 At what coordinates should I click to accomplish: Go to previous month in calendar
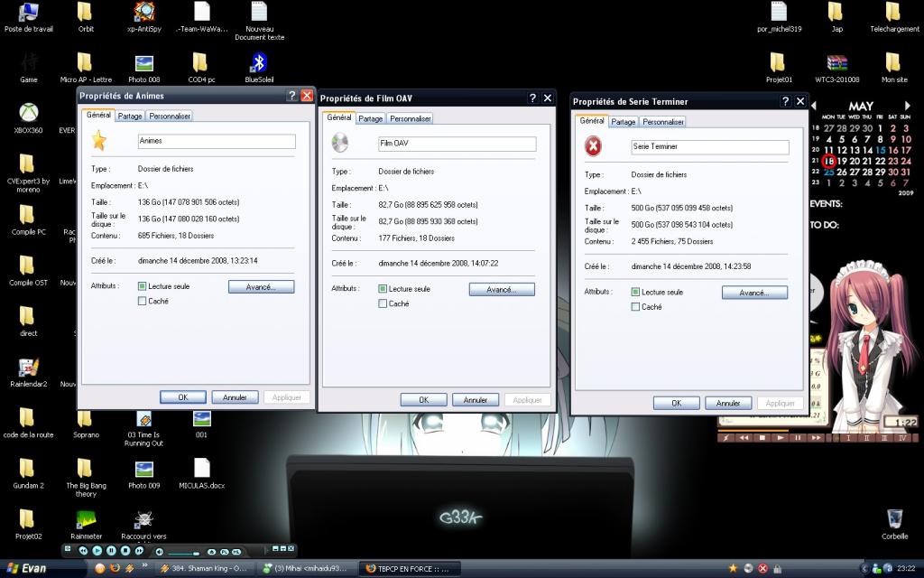814,106
